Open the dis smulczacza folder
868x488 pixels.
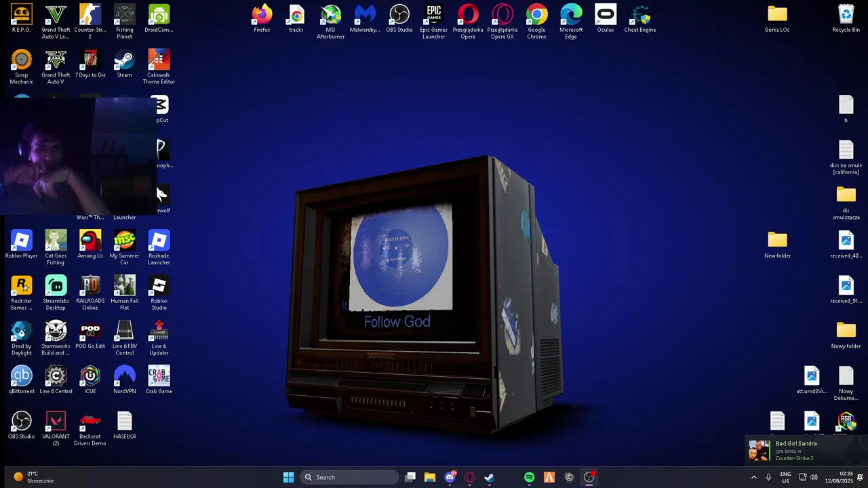pyautogui.click(x=846, y=203)
